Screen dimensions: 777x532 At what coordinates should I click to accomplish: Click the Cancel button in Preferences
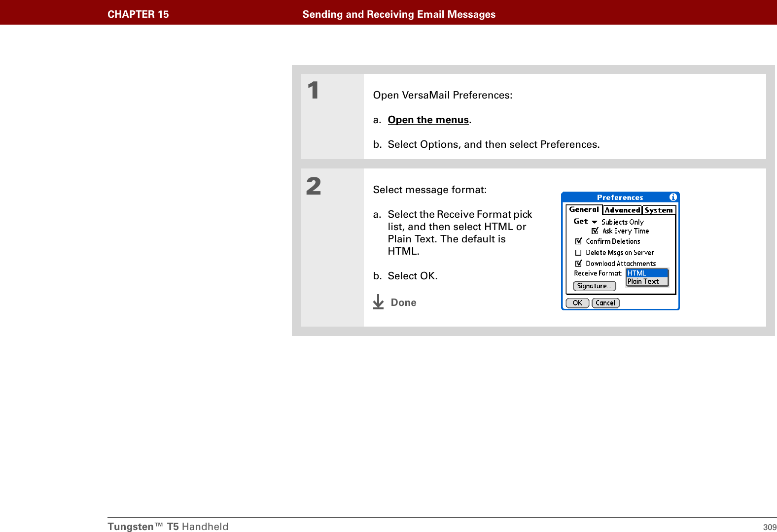click(605, 303)
